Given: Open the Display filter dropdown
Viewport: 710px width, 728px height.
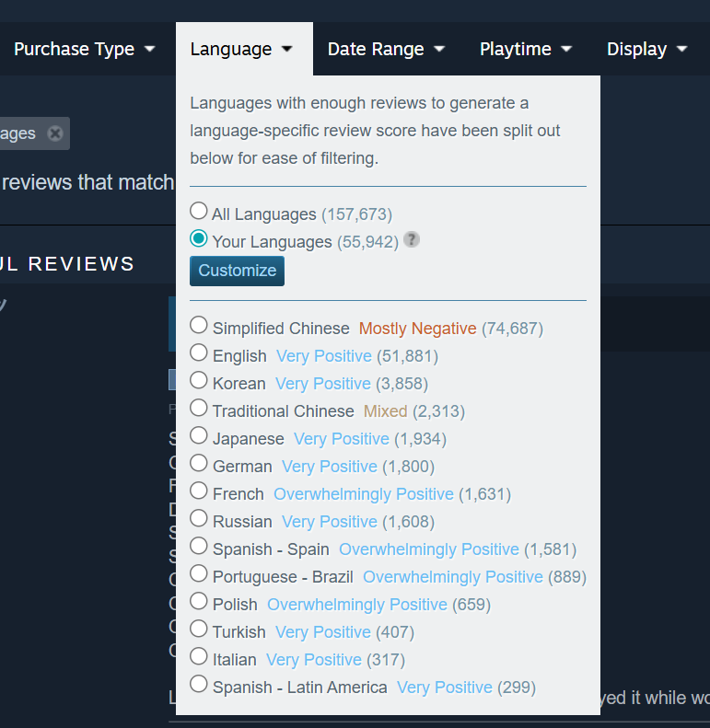Looking at the screenshot, I should point(646,49).
